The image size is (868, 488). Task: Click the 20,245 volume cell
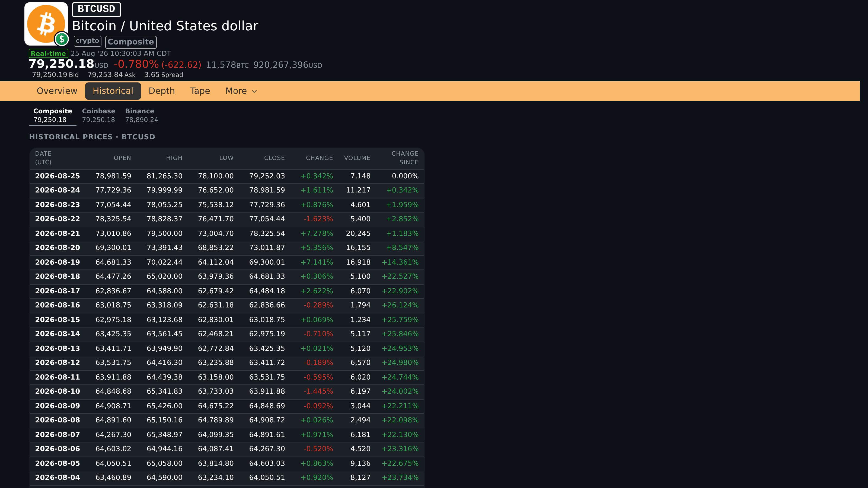click(x=358, y=234)
